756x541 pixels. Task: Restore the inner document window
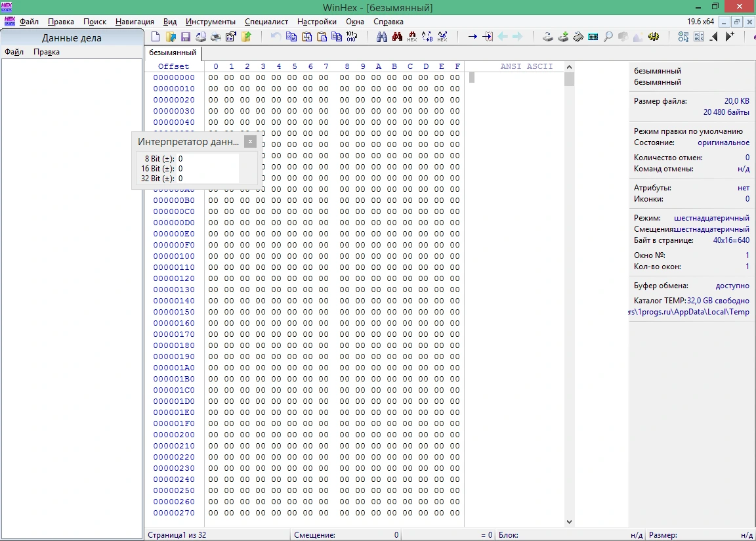click(736, 22)
